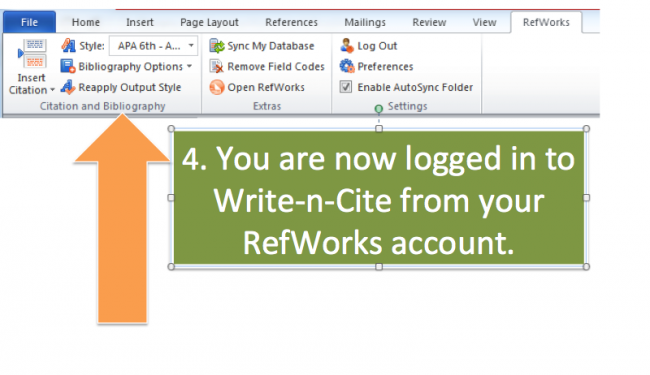Viewport: 650px width, 375px height.
Task: Go to the References tab
Action: pyautogui.click(x=291, y=22)
